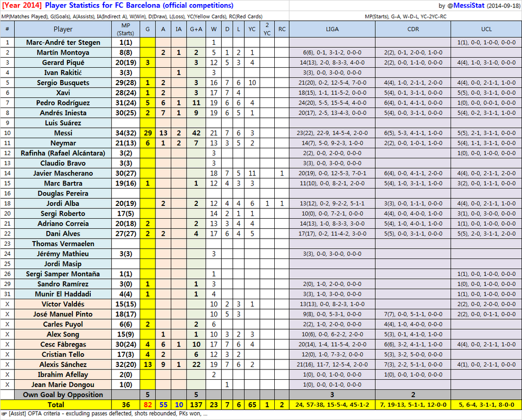The width and height of the screenshot is (522, 420).
Task: Select Messi's goals cell showing 29
Action: coord(147,133)
